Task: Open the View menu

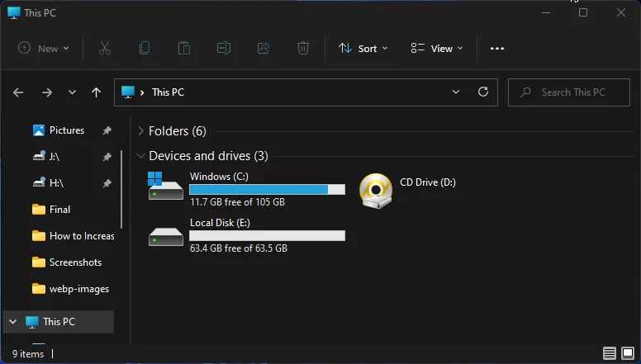Action: 437,49
